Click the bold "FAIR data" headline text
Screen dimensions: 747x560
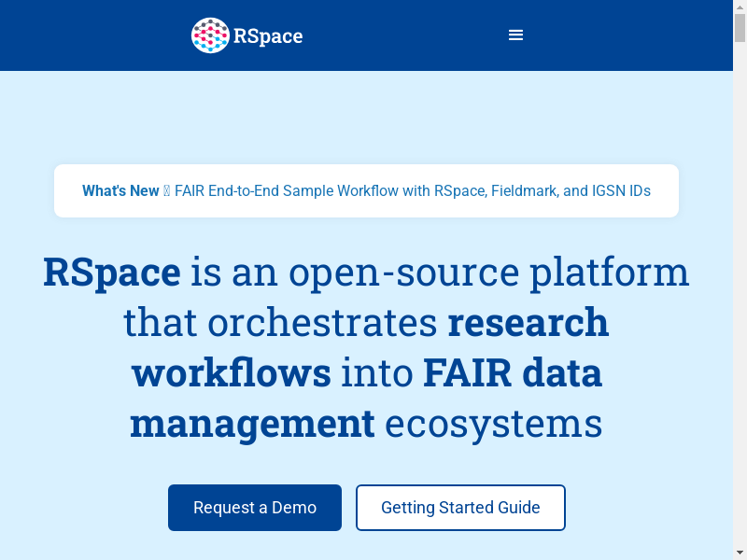pyautogui.click(x=513, y=373)
